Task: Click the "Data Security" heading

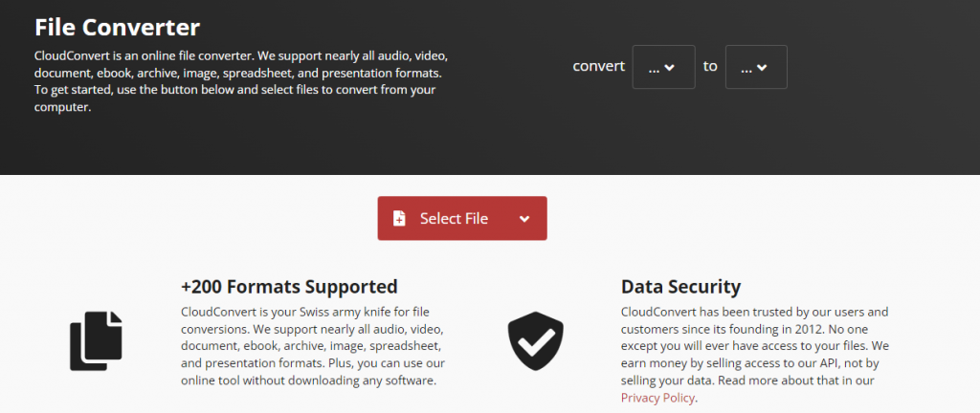Action: 680,287
